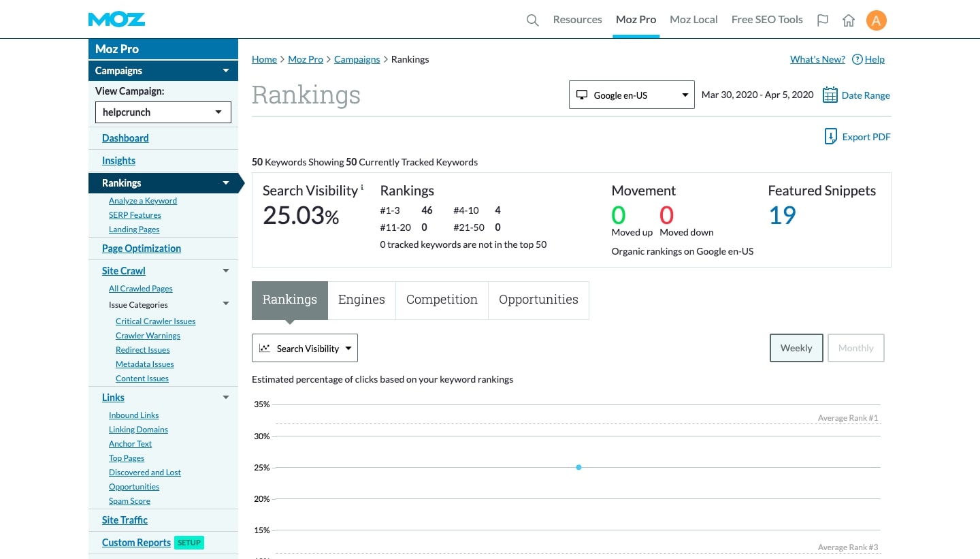Click the Featured Snippets count 19
This screenshot has width=980, height=559.
(782, 215)
